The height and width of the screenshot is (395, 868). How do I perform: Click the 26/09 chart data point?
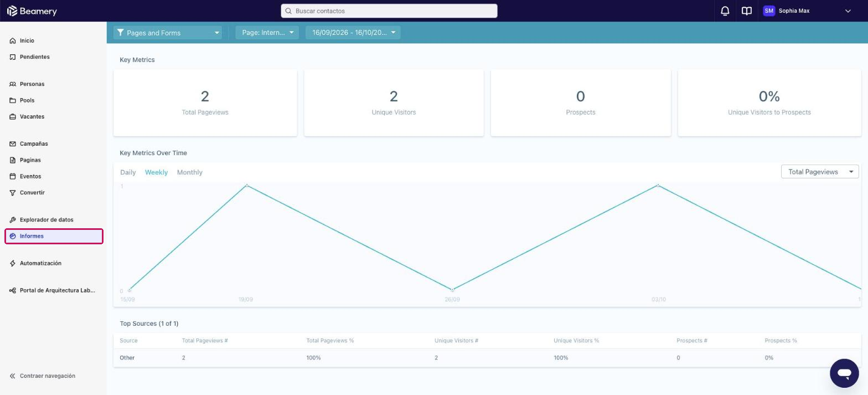pos(452,290)
